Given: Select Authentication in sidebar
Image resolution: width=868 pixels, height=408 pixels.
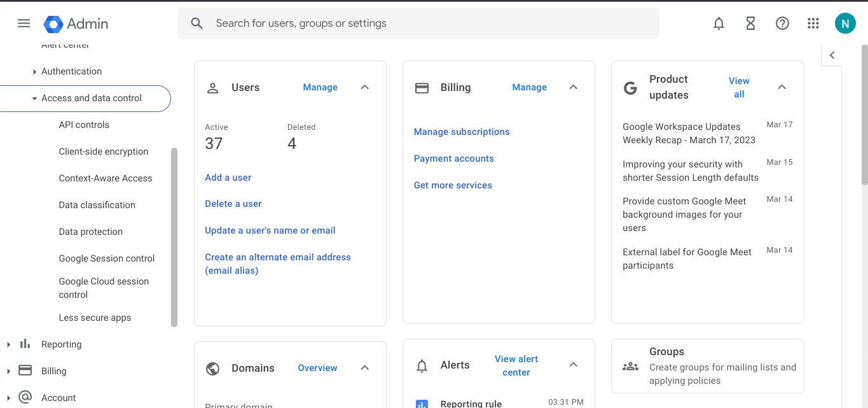Looking at the screenshot, I should click(x=71, y=71).
